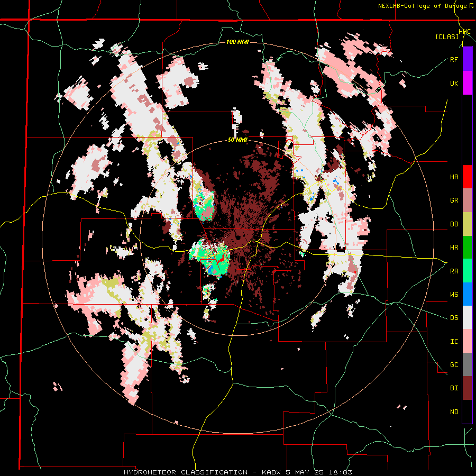Click the purple RF color swatch in legend
The image size is (476, 476).
click(467, 59)
